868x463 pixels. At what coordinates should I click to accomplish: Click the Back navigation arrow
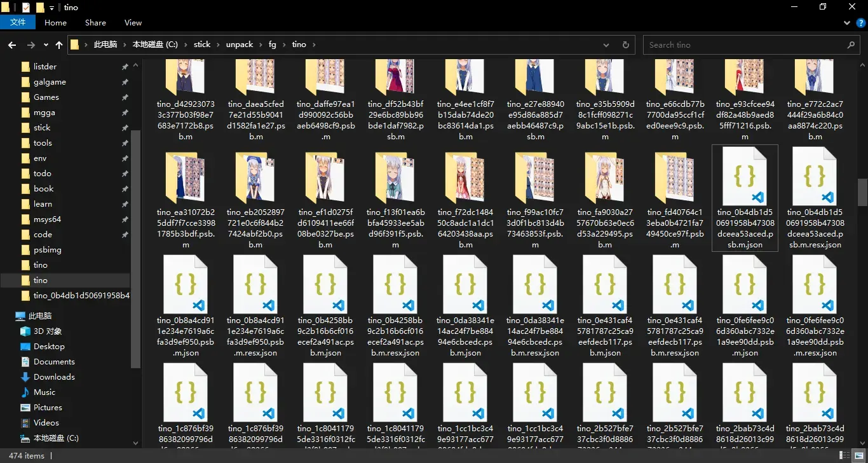tap(11, 45)
